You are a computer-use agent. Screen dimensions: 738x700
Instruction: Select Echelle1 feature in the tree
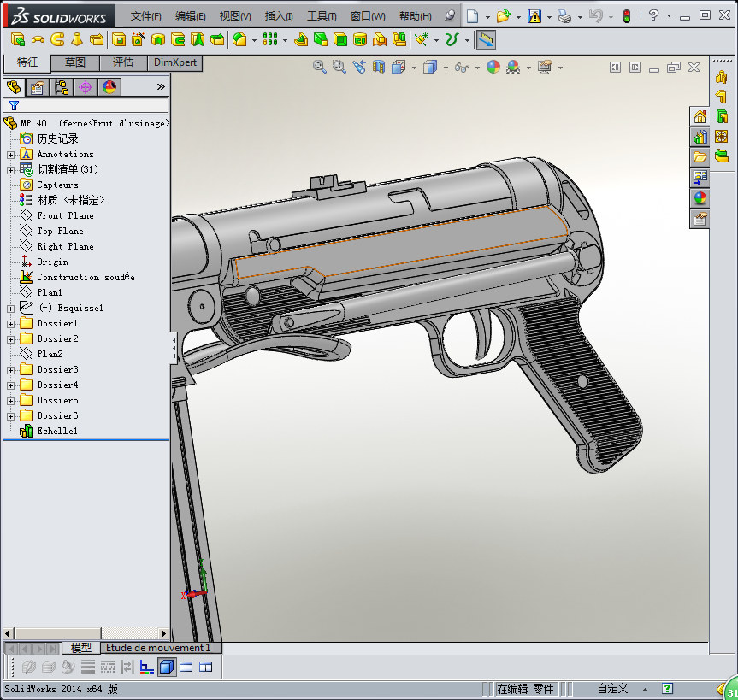56,431
